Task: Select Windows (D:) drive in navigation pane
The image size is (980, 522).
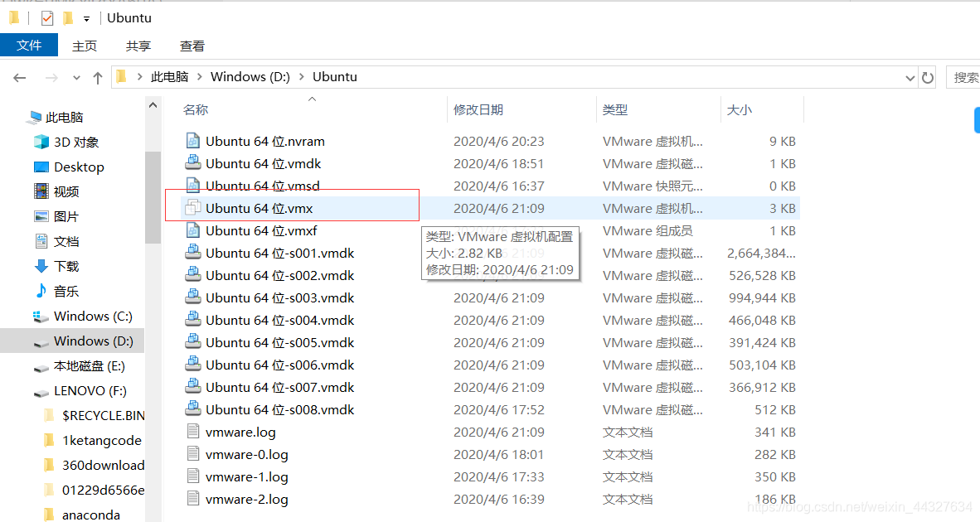Action: pyautogui.click(x=93, y=341)
